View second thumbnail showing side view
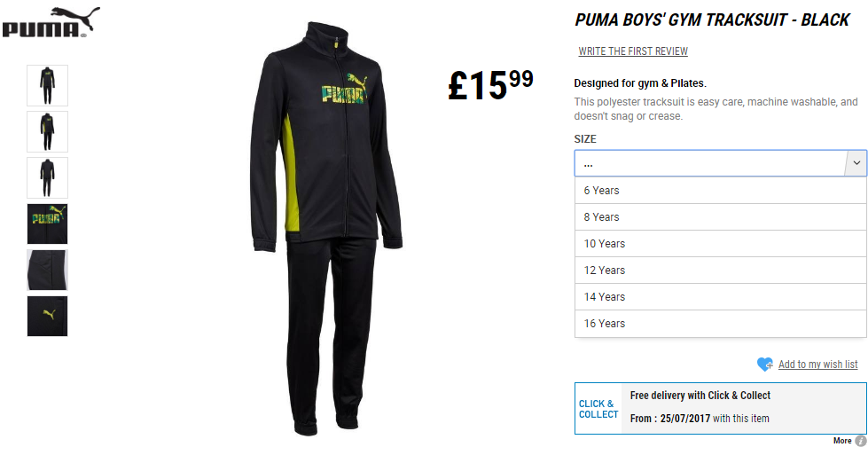This screenshot has width=868, height=455. 48,132
